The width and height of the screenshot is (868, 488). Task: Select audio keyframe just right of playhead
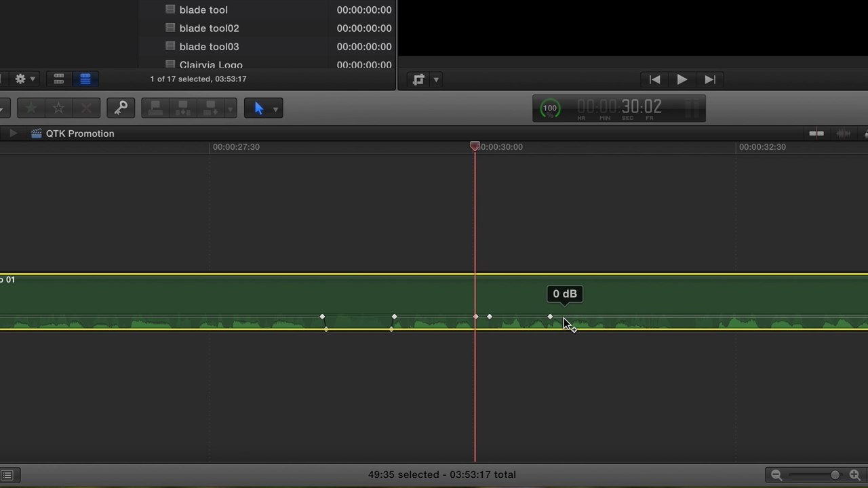(490, 317)
